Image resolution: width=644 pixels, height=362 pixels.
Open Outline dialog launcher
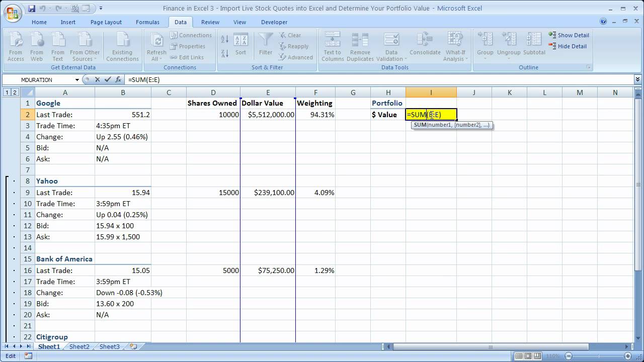point(588,67)
